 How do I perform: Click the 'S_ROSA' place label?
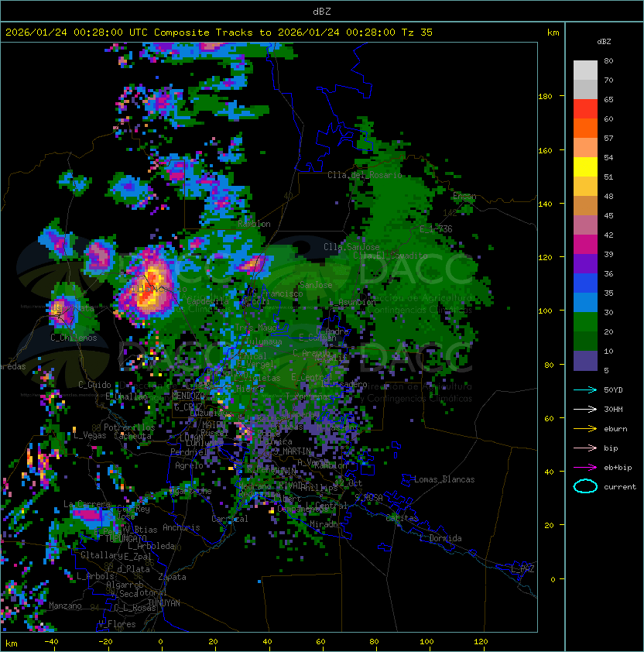pos(368,497)
